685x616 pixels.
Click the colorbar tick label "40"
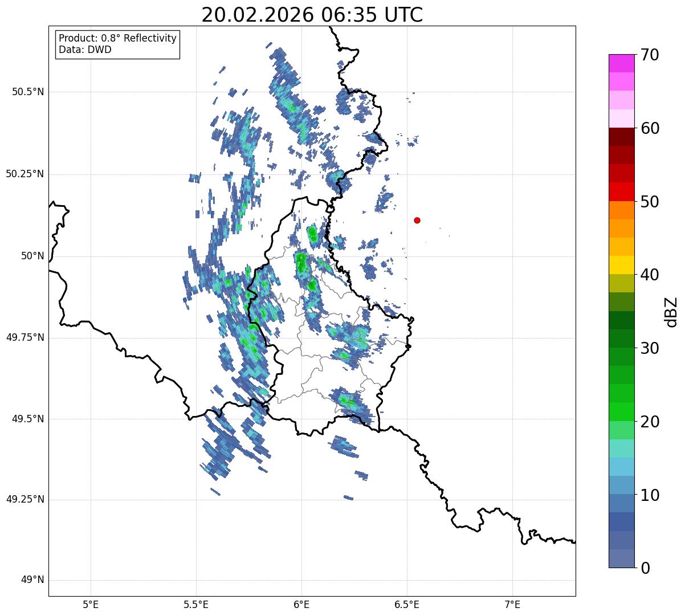(650, 275)
